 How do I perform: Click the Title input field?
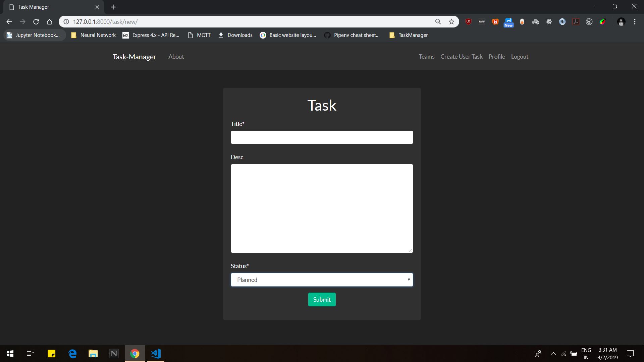(x=322, y=137)
